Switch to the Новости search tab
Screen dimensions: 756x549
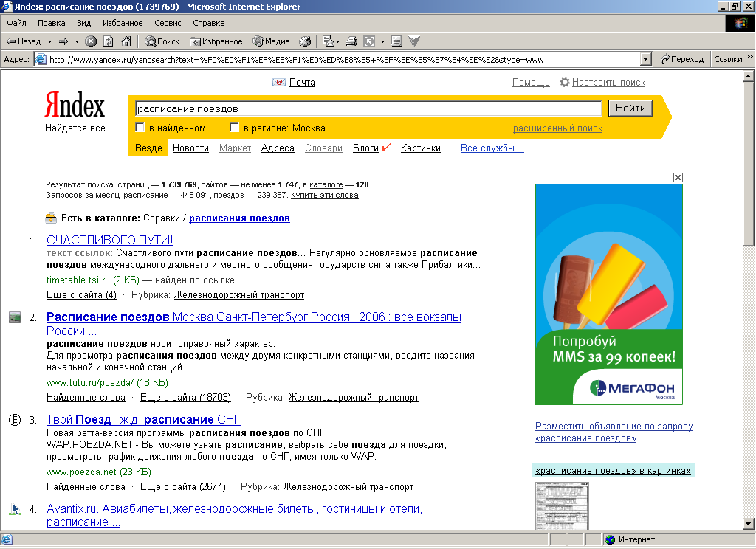pos(190,148)
